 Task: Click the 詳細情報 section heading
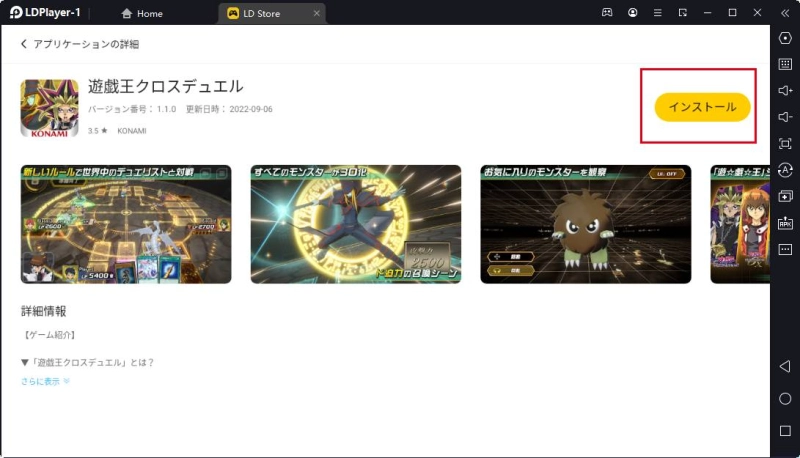pyautogui.click(x=44, y=311)
